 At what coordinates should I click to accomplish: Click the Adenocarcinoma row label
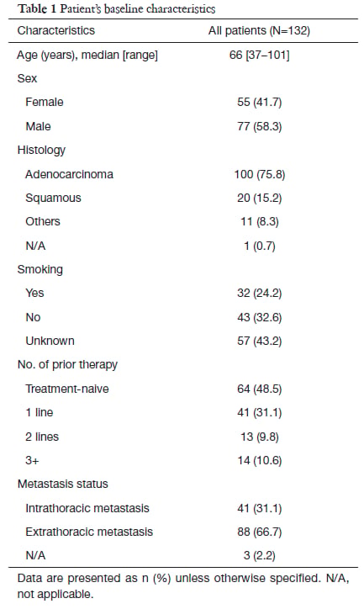tap(69, 174)
